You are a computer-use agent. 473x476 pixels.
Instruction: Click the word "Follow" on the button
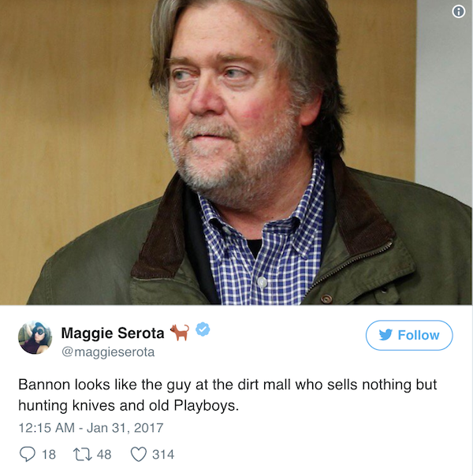419,335
